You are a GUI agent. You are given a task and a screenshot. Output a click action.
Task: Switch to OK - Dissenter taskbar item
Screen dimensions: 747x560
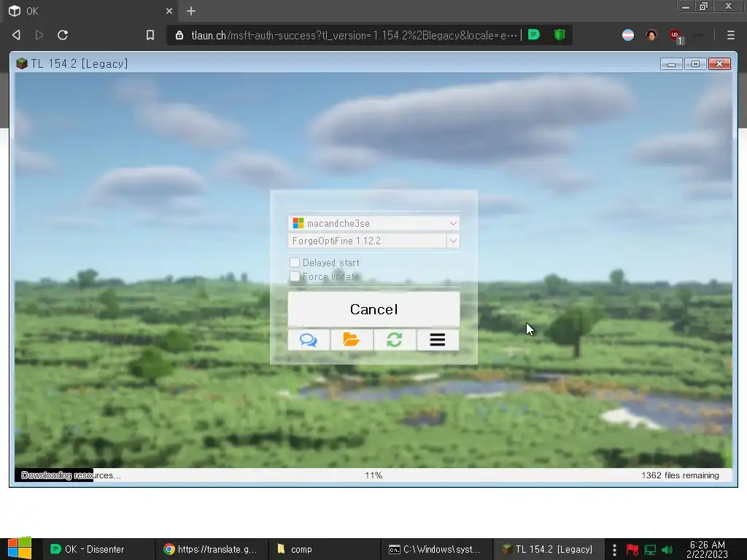[99, 549]
